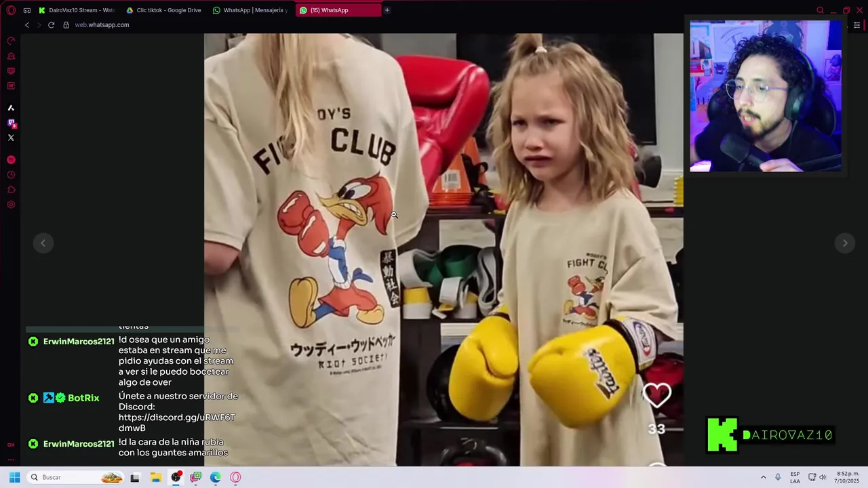868x488 pixels.
Task: Open X (Twitter) in sidebar
Action: [11, 138]
